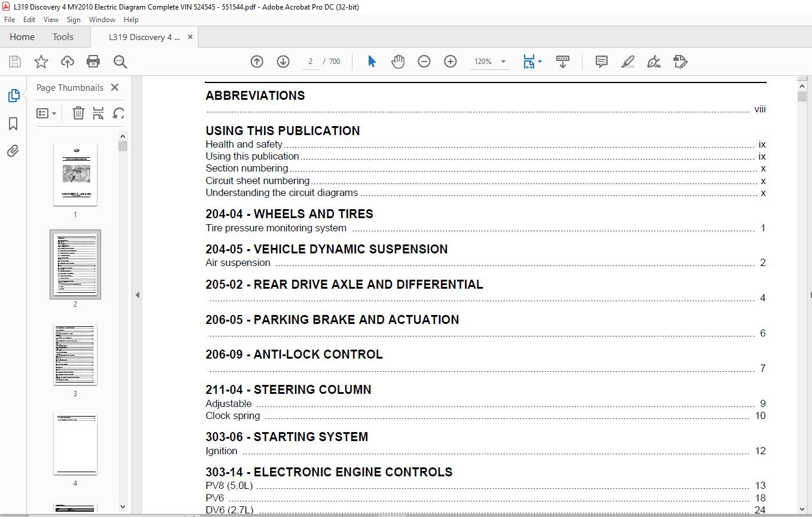The height and width of the screenshot is (517, 812).
Task: Zoom out with the minus icon
Action: point(424,62)
